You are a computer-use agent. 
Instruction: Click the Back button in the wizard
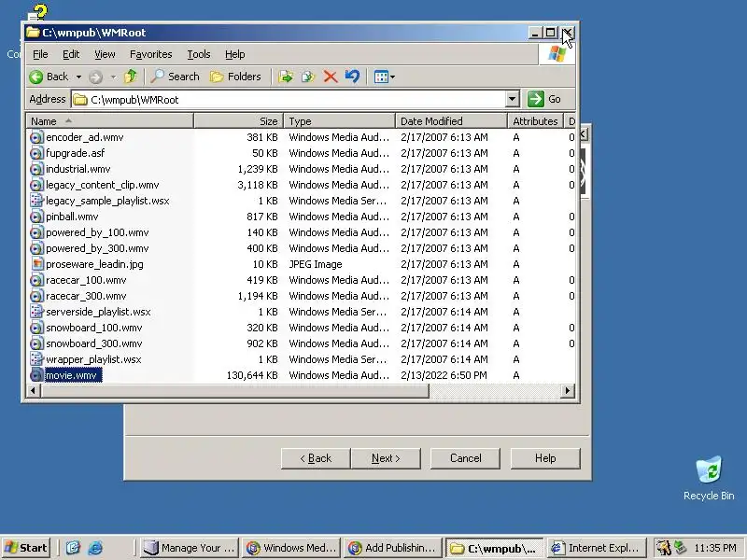point(316,458)
